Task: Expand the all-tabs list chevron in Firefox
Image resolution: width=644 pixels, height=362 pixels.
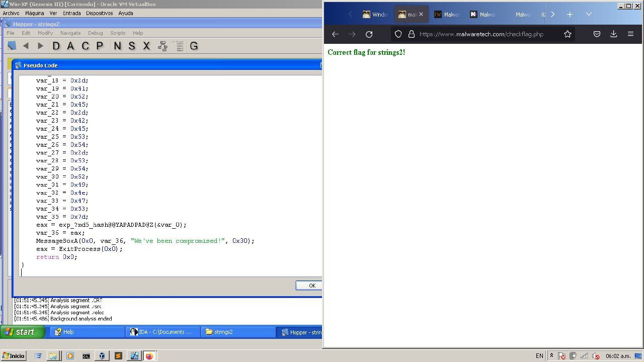Action: 589,14
